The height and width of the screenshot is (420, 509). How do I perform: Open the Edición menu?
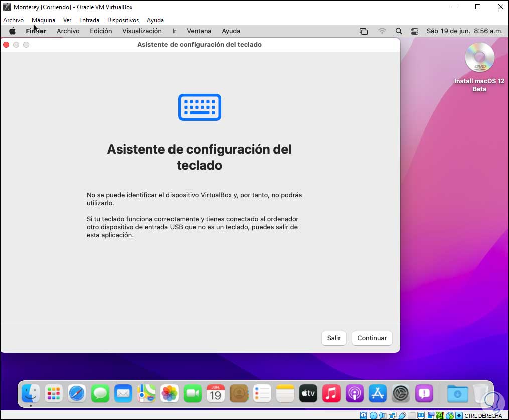click(101, 31)
